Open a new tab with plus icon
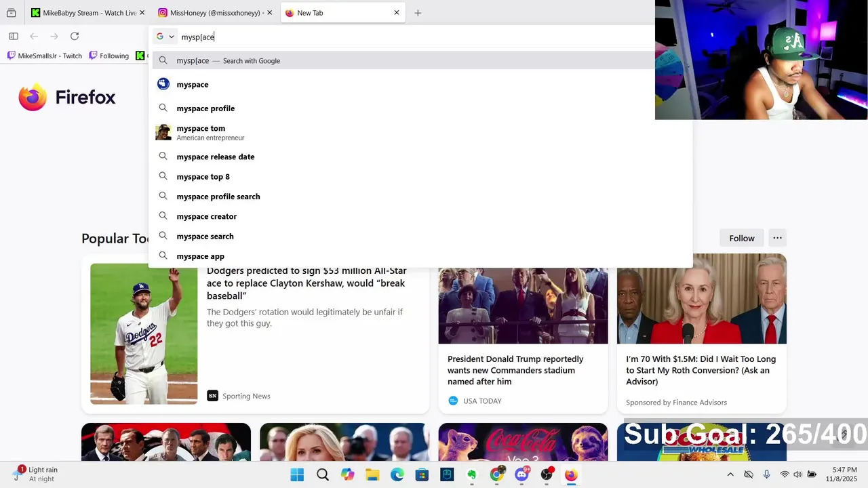This screenshot has width=868, height=488. (x=418, y=13)
